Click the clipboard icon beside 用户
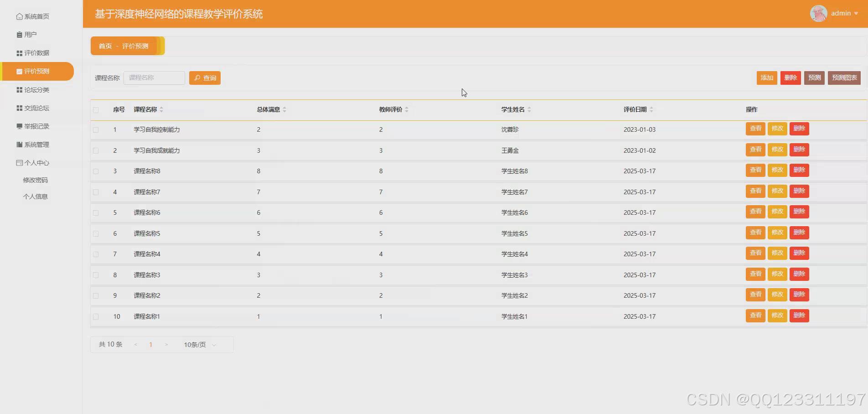This screenshot has height=414, width=868. pyautogui.click(x=19, y=35)
